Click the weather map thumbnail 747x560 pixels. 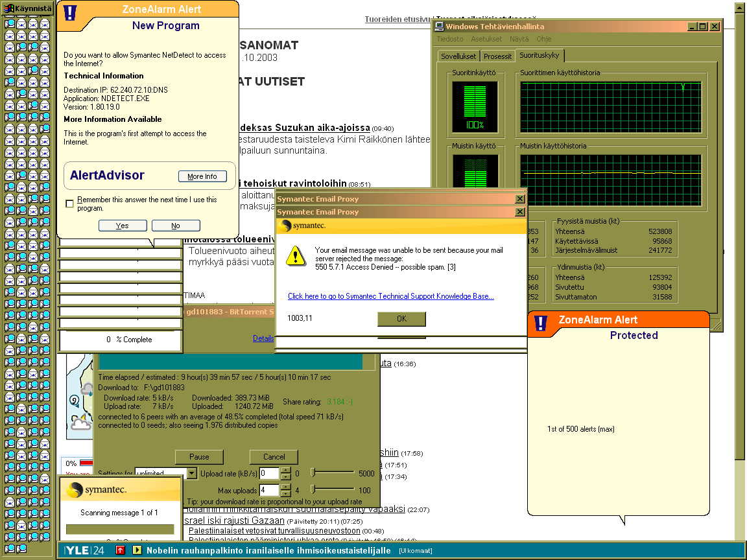79,395
